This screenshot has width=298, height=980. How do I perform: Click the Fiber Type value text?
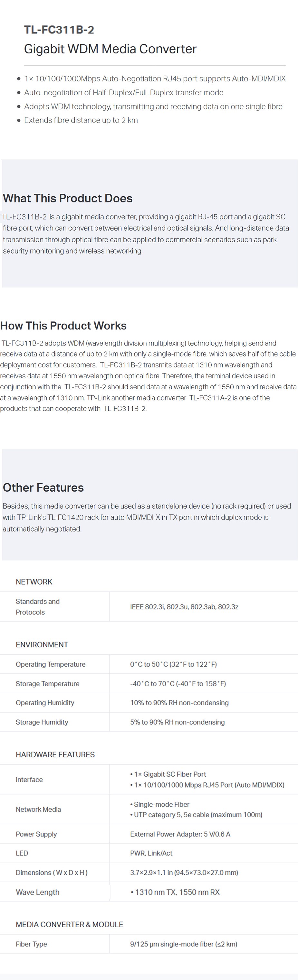click(x=184, y=944)
